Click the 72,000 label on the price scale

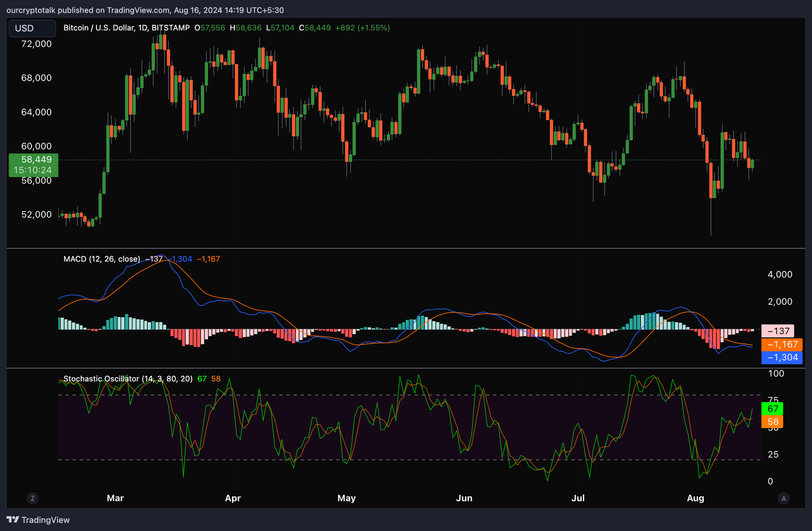[x=36, y=44]
